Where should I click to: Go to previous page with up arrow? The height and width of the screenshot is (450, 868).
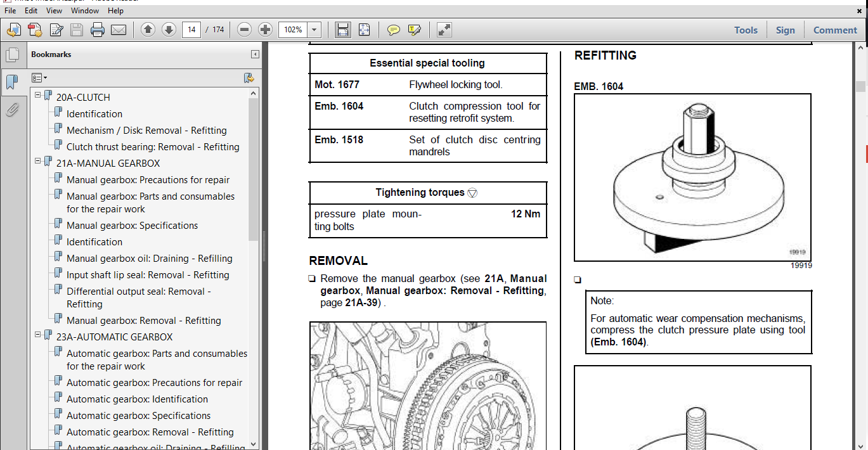coord(148,30)
